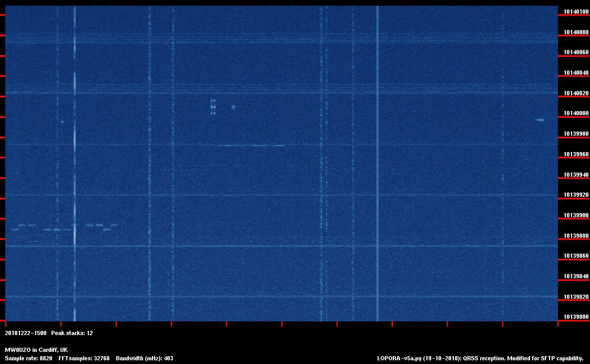The image size is (590, 364).
Task: Click the 10140100 frequency label
Action: (575, 12)
